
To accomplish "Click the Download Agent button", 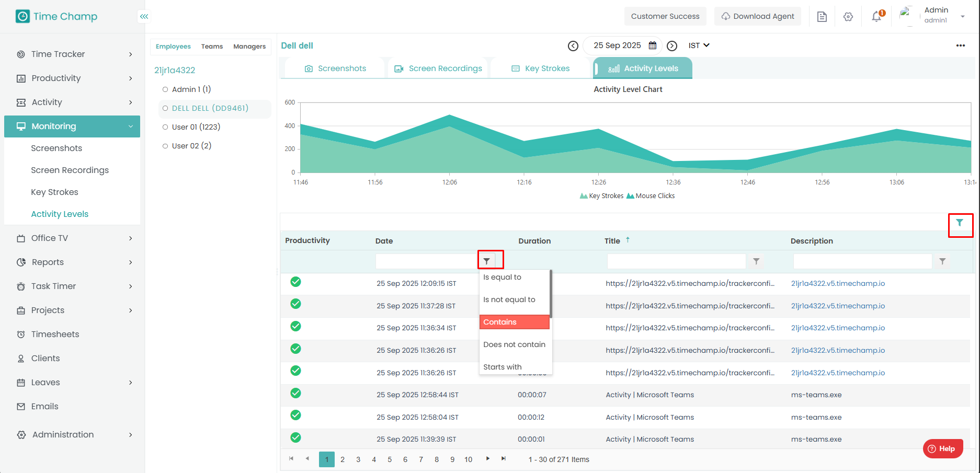I will (757, 16).
